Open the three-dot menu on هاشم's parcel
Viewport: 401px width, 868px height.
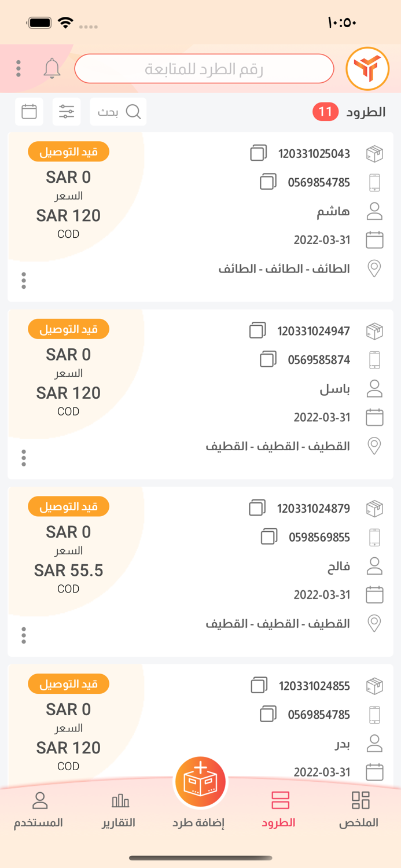tap(24, 280)
